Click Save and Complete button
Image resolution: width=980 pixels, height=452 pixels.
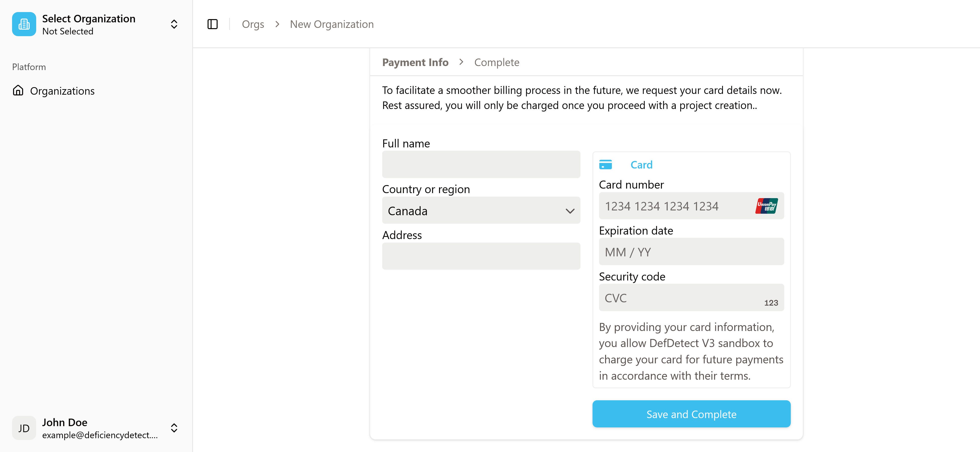click(691, 414)
